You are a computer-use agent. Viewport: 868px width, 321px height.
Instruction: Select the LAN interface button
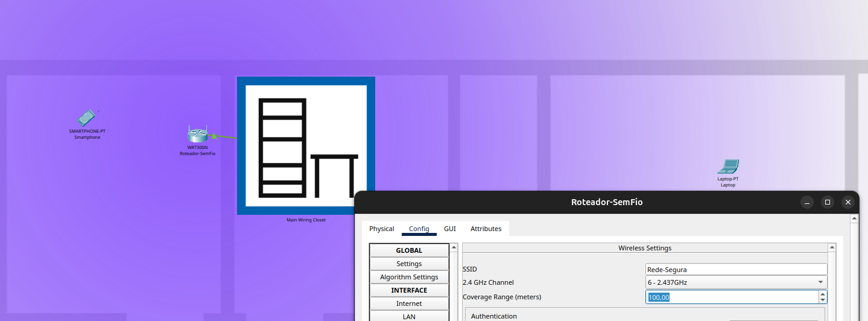pyautogui.click(x=409, y=316)
